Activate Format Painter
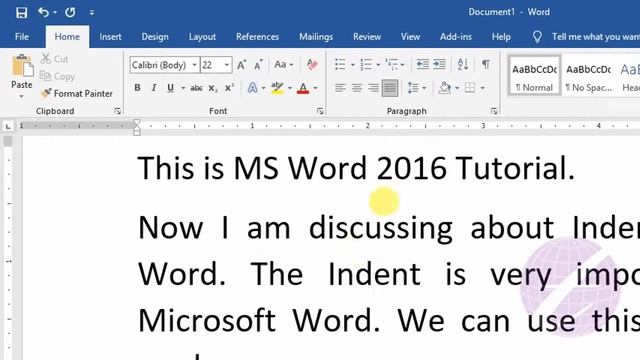 click(77, 93)
